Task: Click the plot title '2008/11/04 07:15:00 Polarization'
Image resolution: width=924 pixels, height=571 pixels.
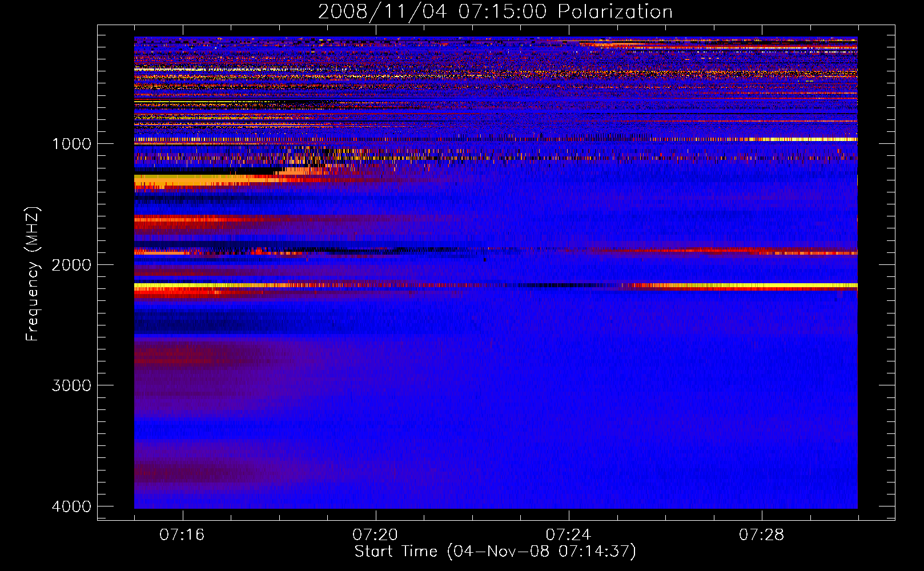Action: click(x=495, y=11)
